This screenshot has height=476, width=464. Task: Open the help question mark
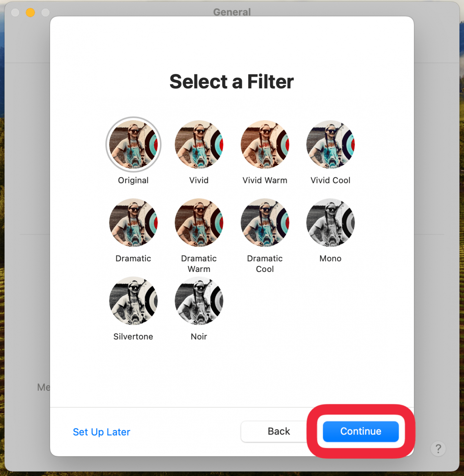(438, 449)
